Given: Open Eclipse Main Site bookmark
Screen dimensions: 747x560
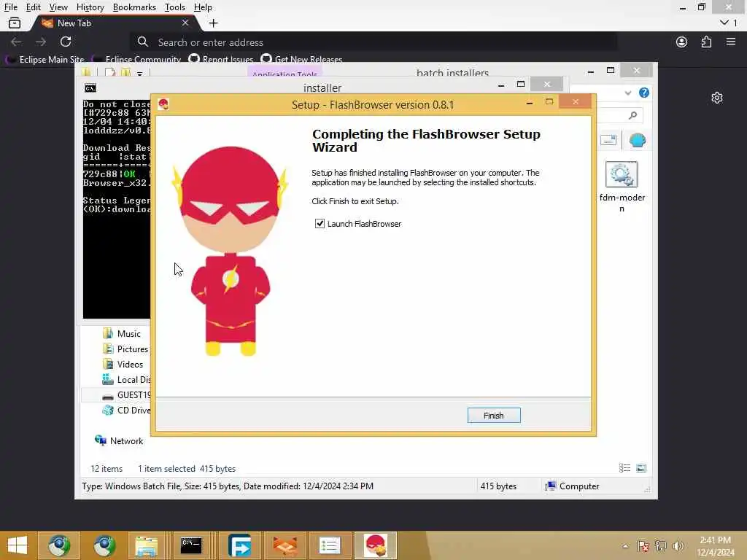Looking at the screenshot, I should click(x=45, y=60).
